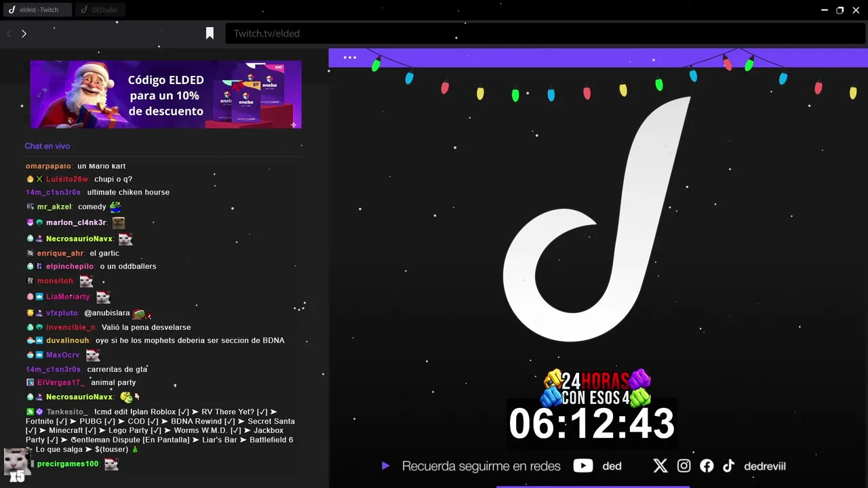Click the purple play arrow near Recuerda
This screenshot has height=488, width=868.
coord(385,466)
